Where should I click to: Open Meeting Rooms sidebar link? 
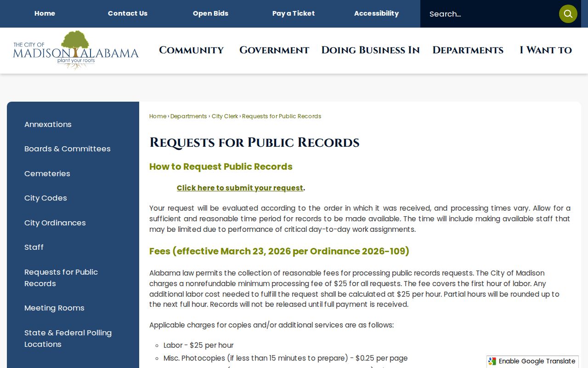click(54, 308)
